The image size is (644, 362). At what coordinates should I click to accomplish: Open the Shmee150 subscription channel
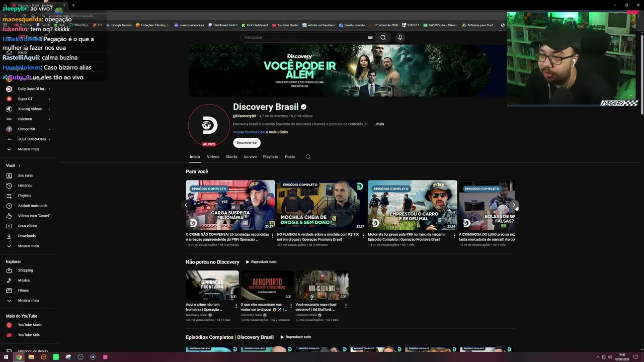pos(26,129)
